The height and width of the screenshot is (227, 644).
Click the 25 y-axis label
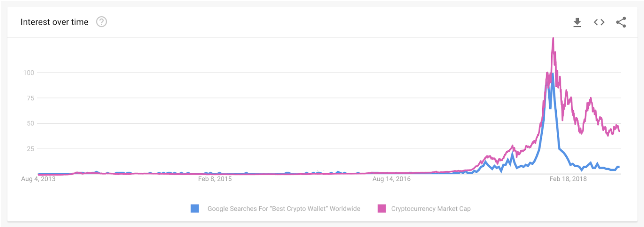[29, 149]
